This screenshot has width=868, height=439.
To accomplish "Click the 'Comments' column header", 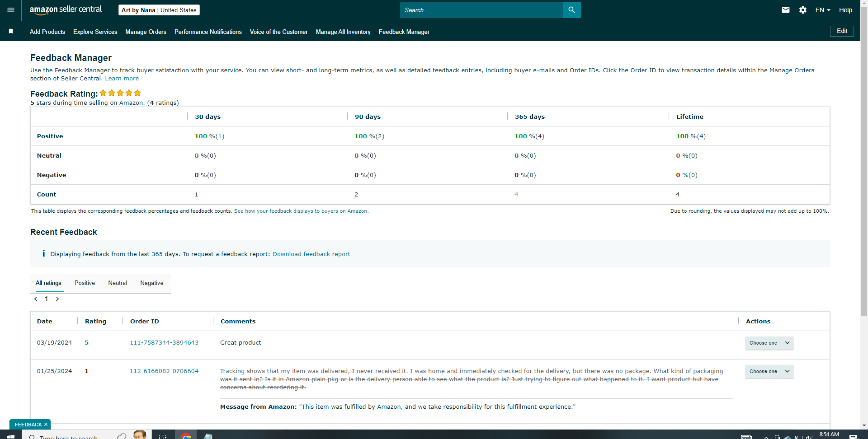I will [x=238, y=322].
